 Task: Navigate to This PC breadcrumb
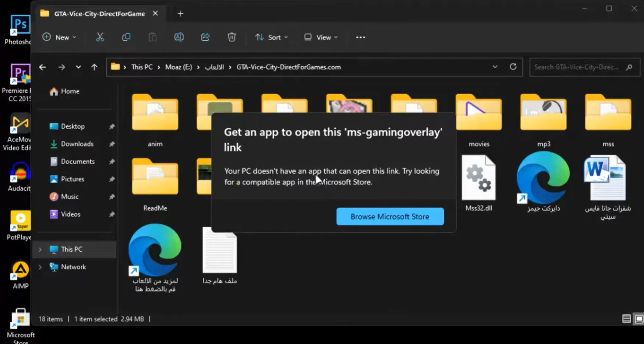(x=142, y=67)
